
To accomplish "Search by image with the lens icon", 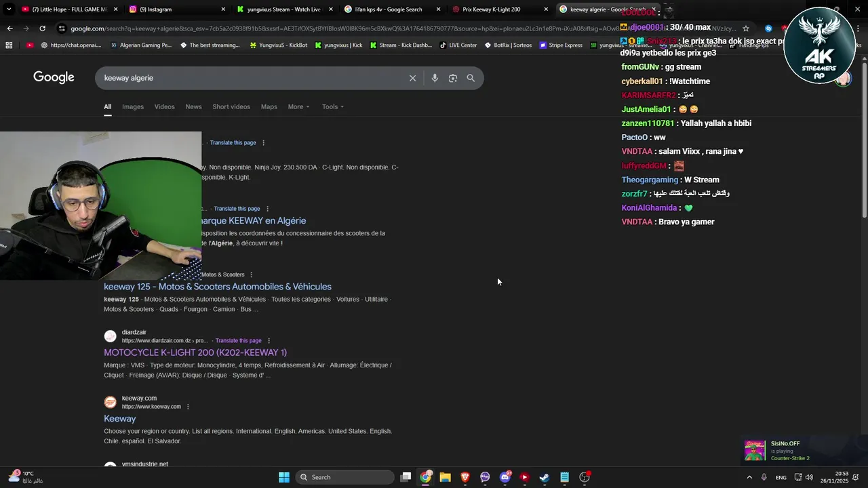I will (x=453, y=78).
